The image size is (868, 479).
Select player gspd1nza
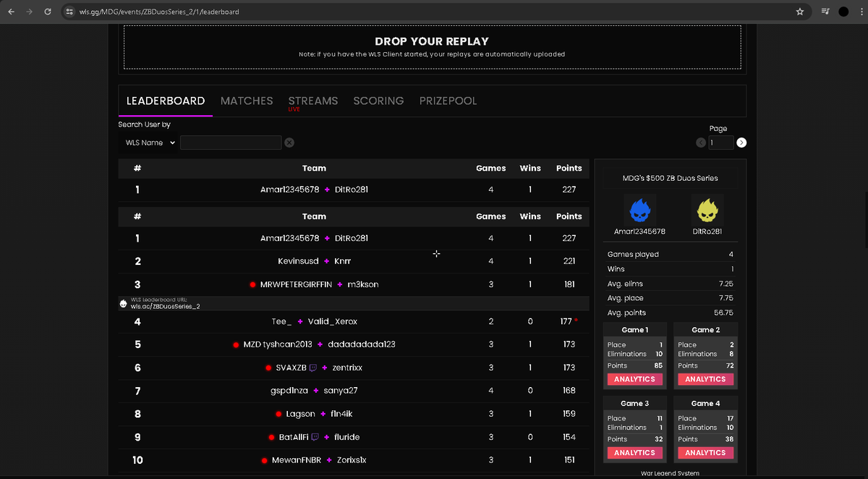coord(289,391)
